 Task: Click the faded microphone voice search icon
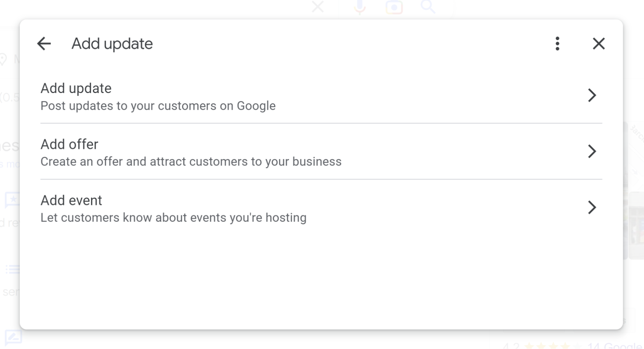point(360,7)
